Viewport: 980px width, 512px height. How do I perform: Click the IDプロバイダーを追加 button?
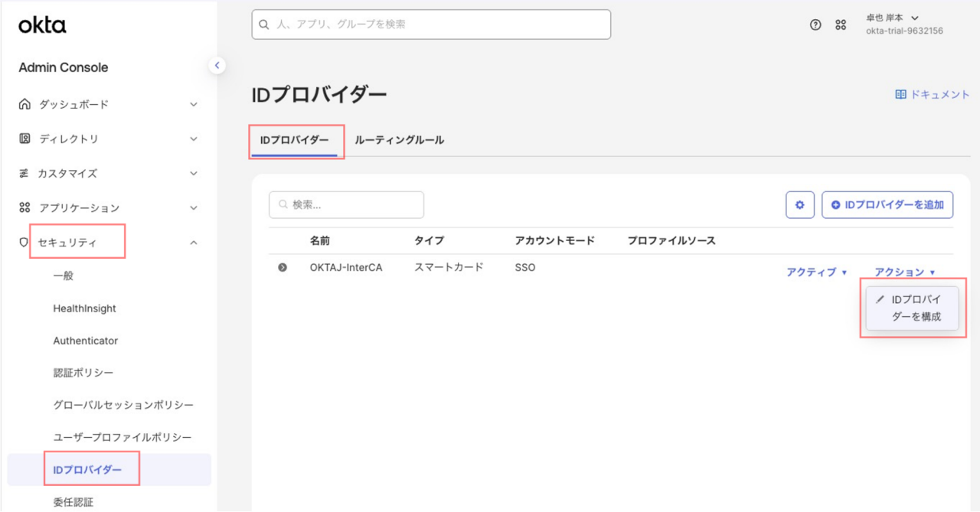pos(887,205)
